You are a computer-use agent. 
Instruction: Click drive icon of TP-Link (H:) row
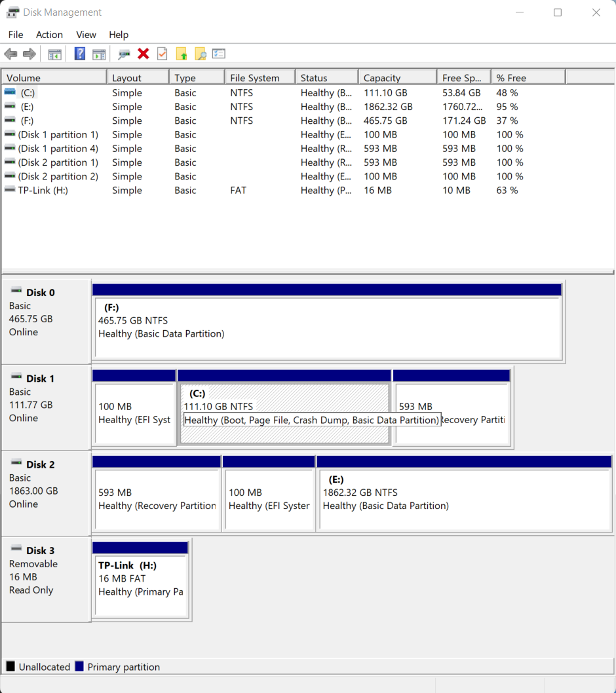click(10, 190)
